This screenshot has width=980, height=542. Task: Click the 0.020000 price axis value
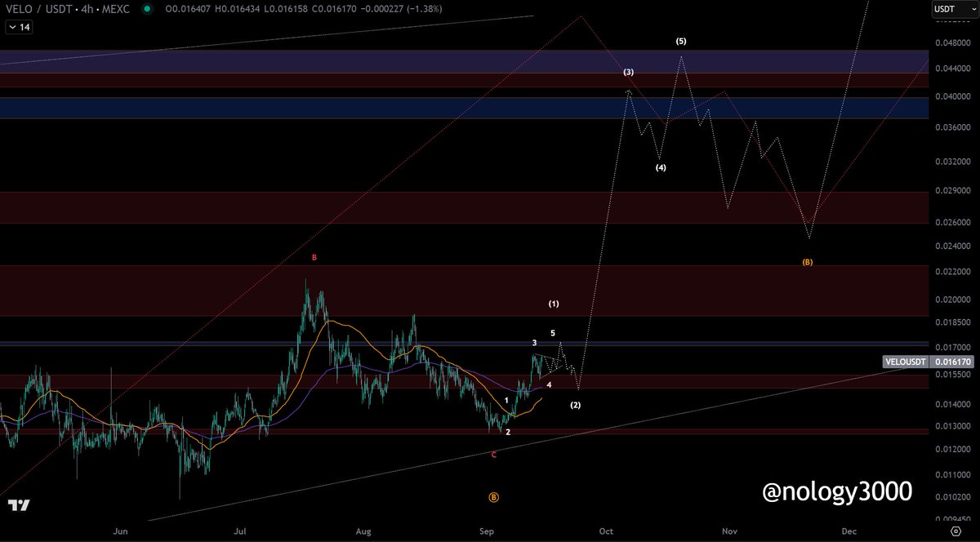tap(954, 299)
